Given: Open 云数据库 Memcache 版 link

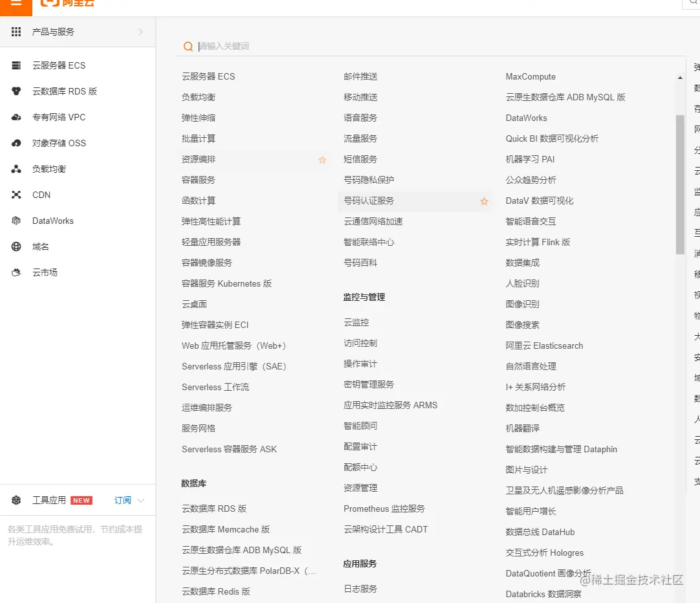Looking at the screenshot, I should coord(226,529).
